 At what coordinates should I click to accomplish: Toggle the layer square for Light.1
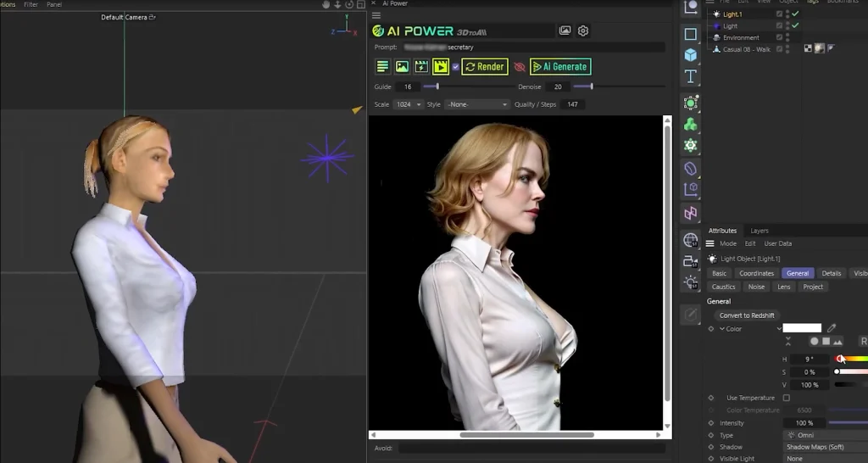point(780,14)
